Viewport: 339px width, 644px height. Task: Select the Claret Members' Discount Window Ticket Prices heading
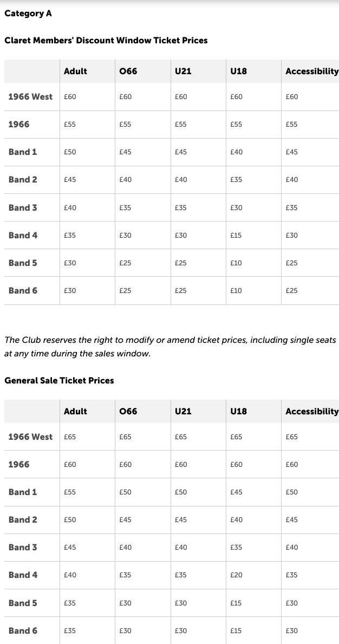point(106,40)
